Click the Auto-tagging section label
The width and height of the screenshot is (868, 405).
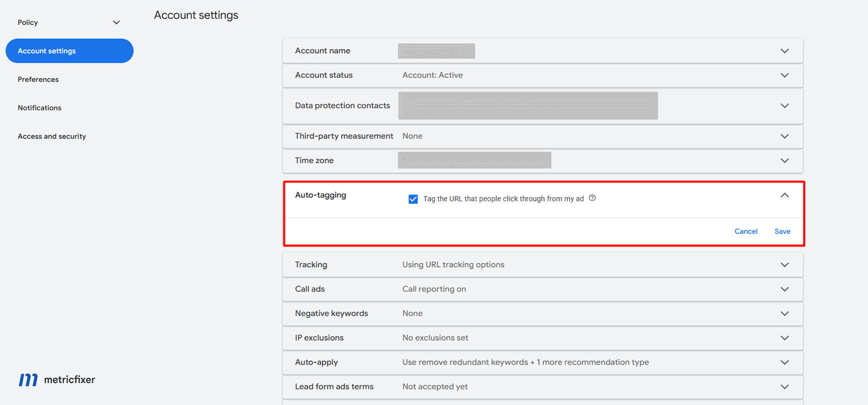[x=321, y=195]
